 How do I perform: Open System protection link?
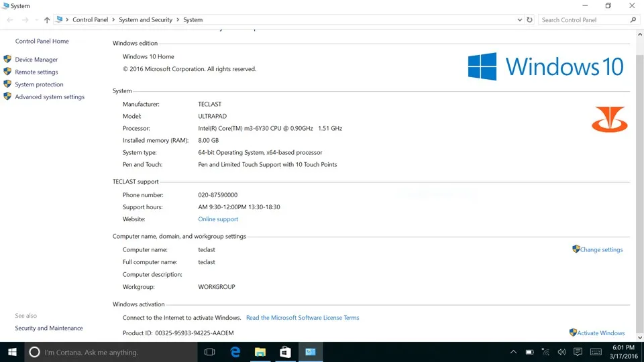(39, 84)
